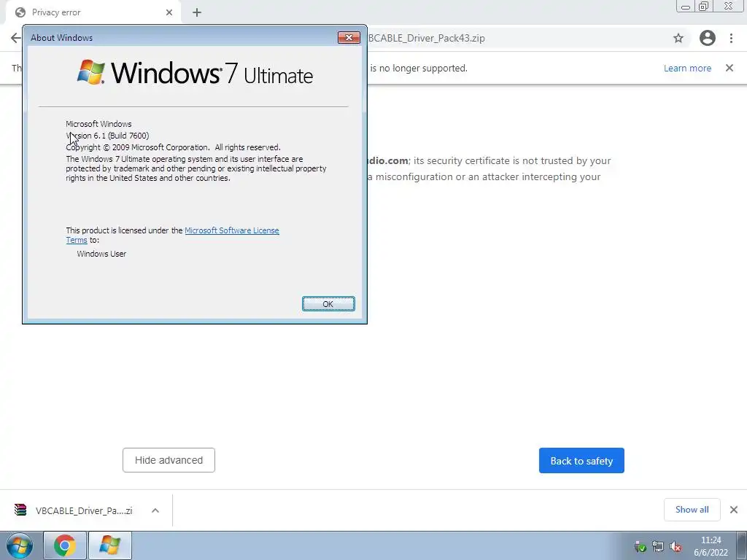The height and width of the screenshot is (560, 747).
Task: Expand download item options chevron
Action: (x=155, y=510)
